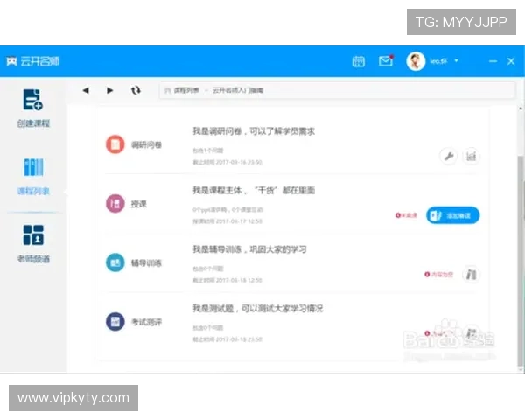The image size is (525, 420).
Task: Click the red warning status in 授课 row
Action: click(406, 215)
